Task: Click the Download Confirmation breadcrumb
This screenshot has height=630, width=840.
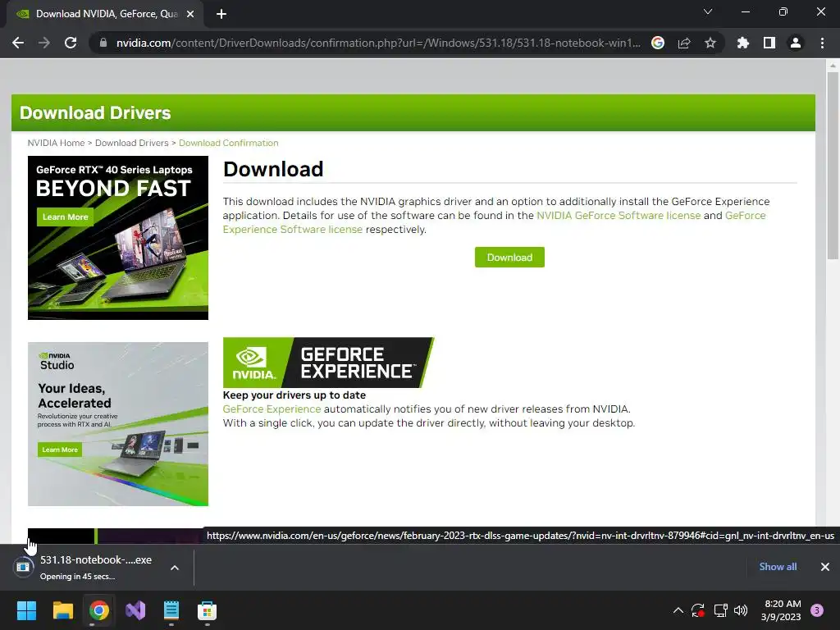Action: 229,143
